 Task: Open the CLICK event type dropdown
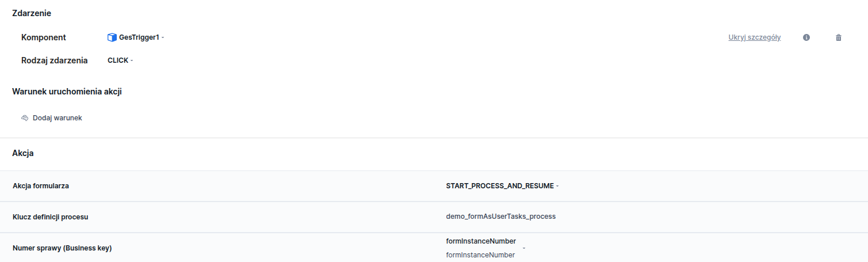[x=132, y=60]
